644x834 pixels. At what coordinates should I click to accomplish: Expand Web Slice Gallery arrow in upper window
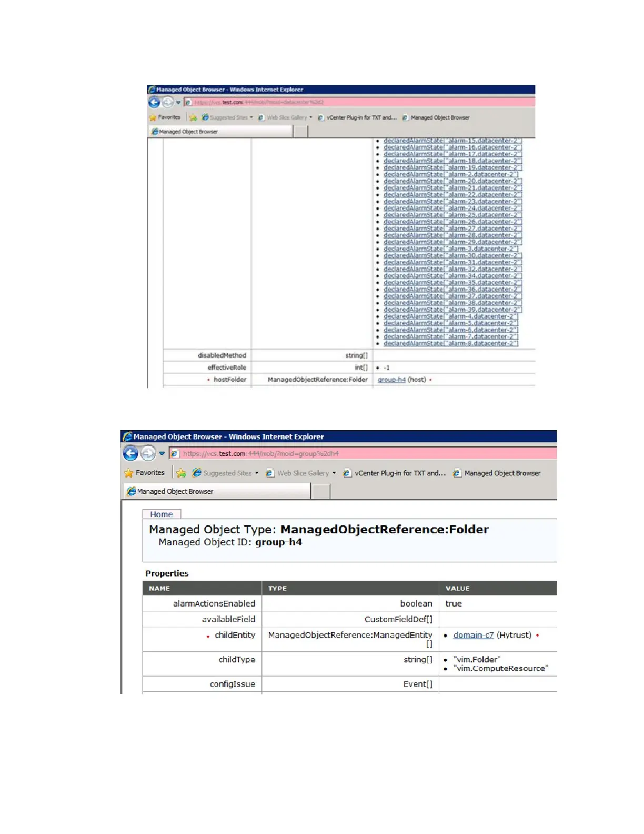311,117
